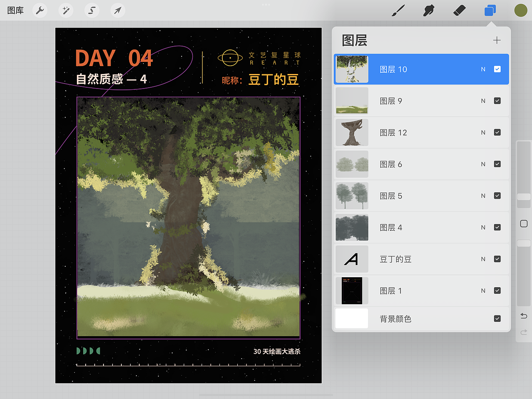Open blend mode N for 图层 4
Viewport: 532px width, 399px height.
(x=483, y=227)
